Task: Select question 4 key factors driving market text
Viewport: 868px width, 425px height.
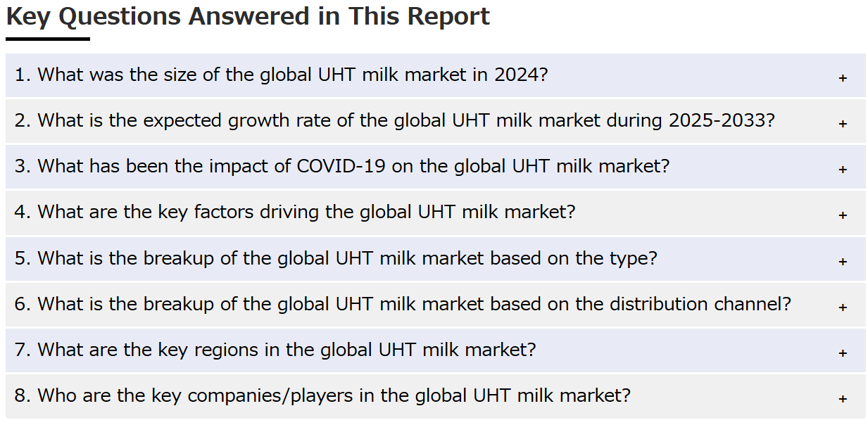Action: 295,212
